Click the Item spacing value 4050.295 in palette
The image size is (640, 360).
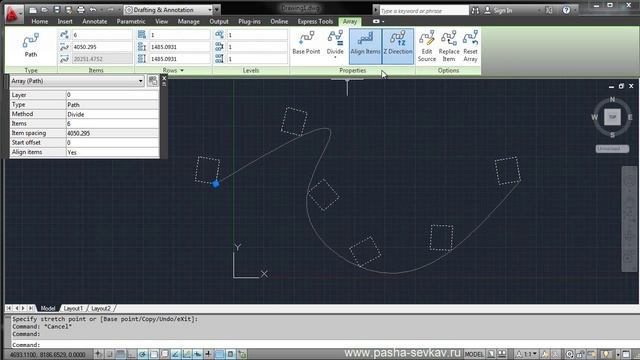click(113, 133)
